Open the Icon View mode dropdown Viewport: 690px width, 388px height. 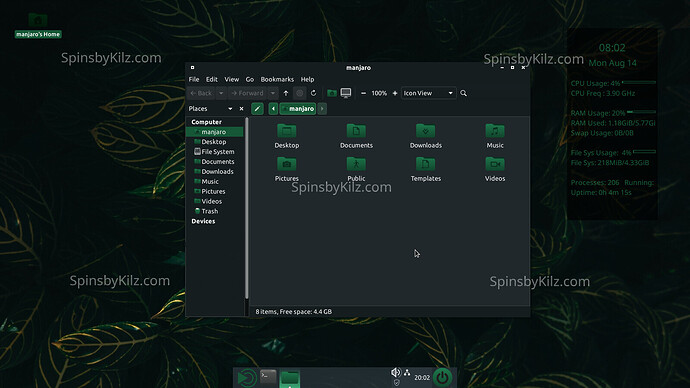click(428, 93)
